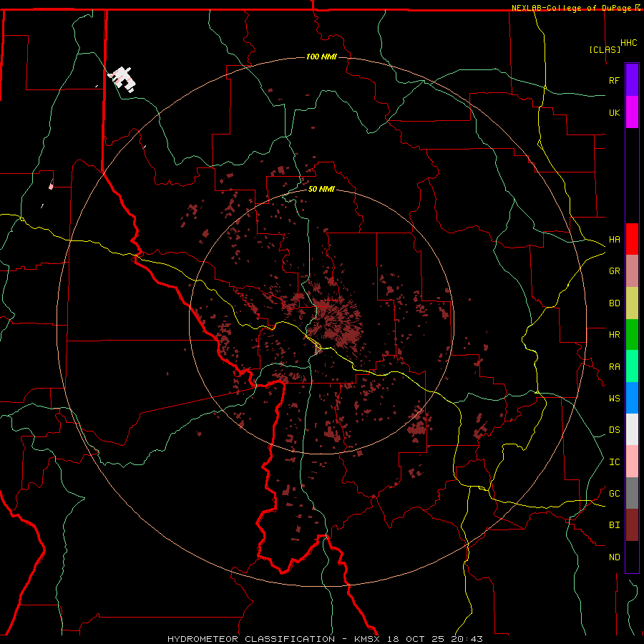Click the BD legend label

614,303
